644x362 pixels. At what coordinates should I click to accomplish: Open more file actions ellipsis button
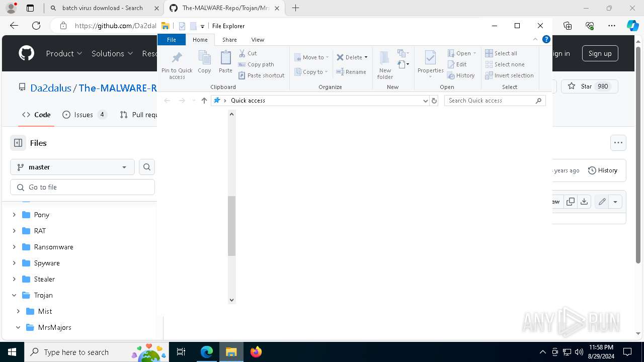tap(618, 143)
